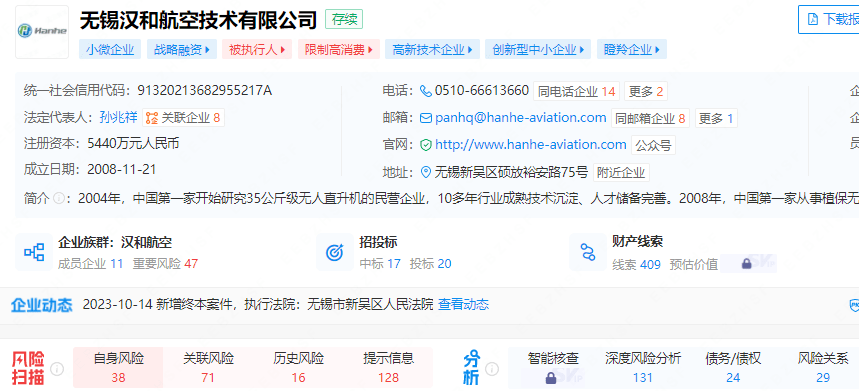Expand the 高新技术企业 tag
The width and height of the screenshot is (859, 391).
pos(432,50)
